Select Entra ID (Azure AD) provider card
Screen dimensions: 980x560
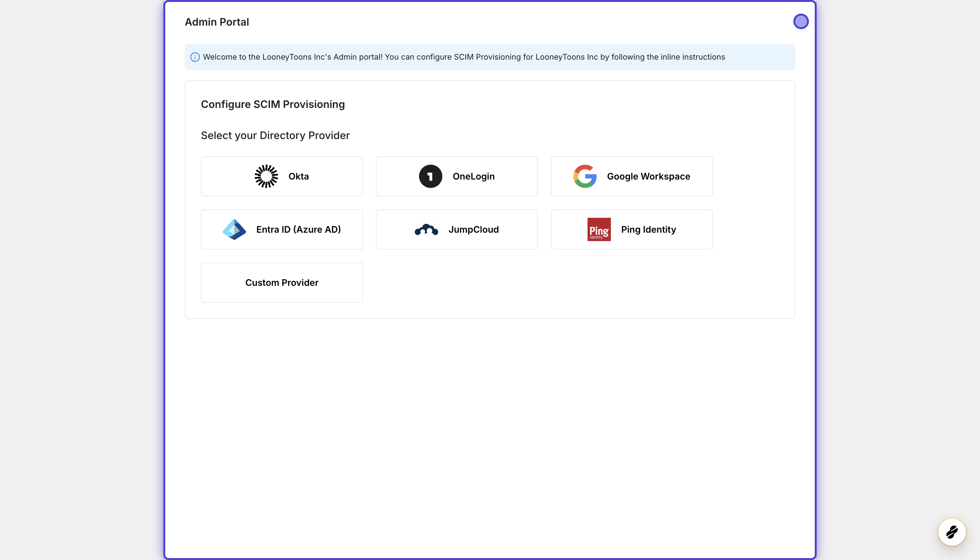coord(282,229)
